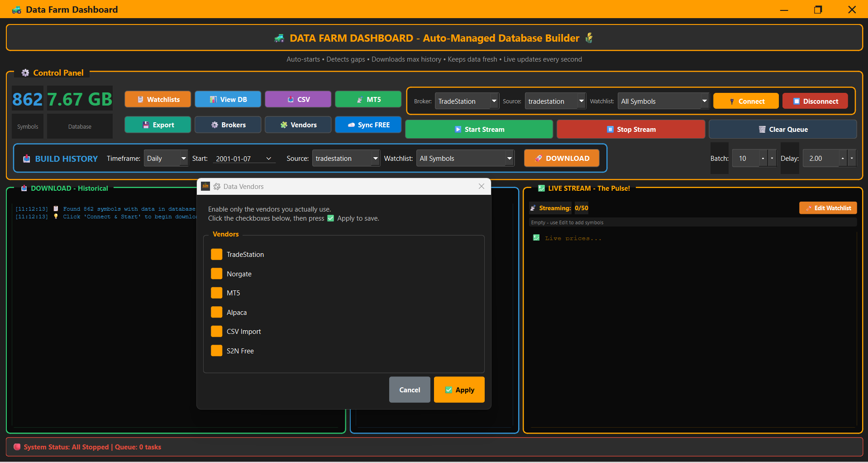Click the gear icon in Data Vendors title
Screen dimensions: 868x463
pyautogui.click(x=217, y=186)
